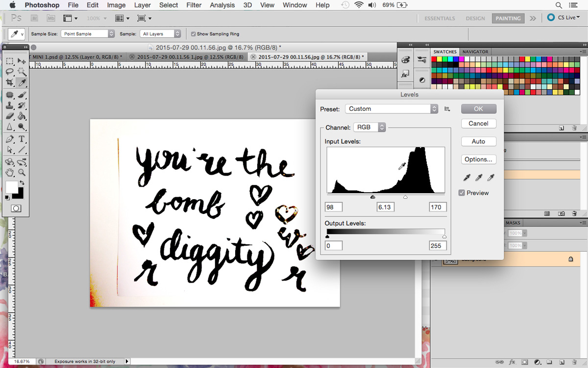Pick the set white point eyedropper in Levels
The height and width of the screenshot is (368, 588).
point(490,177)
